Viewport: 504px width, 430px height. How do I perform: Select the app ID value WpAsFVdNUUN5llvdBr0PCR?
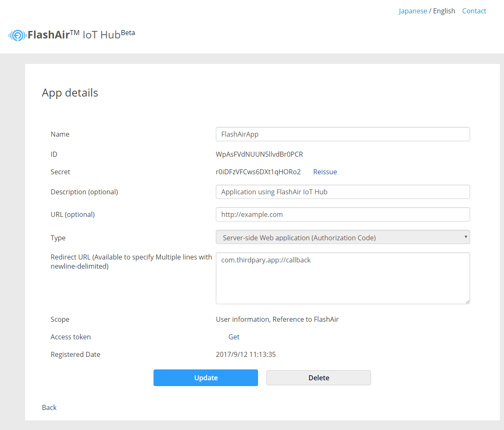pos(259,154)
